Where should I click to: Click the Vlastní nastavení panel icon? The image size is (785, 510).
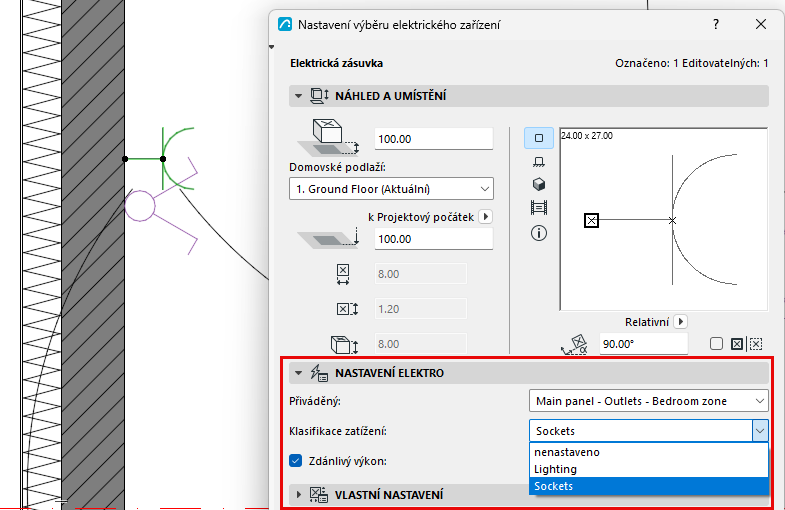(x=318, y=494)
